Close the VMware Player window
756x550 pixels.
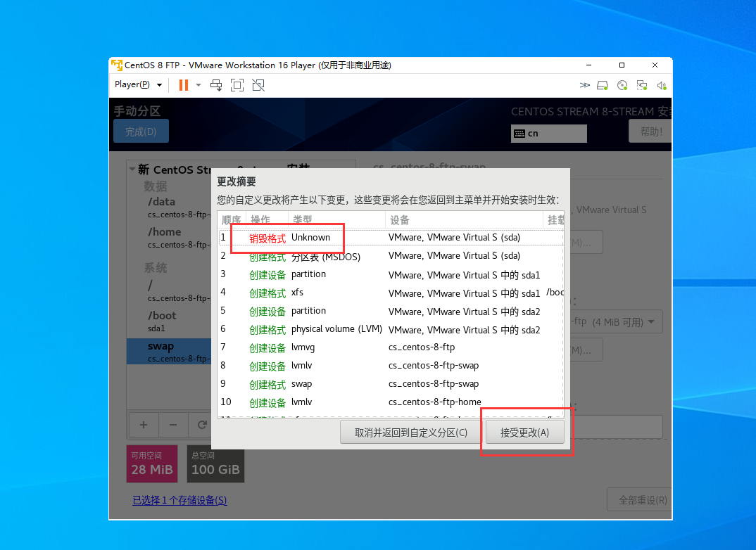coord(655,65)
